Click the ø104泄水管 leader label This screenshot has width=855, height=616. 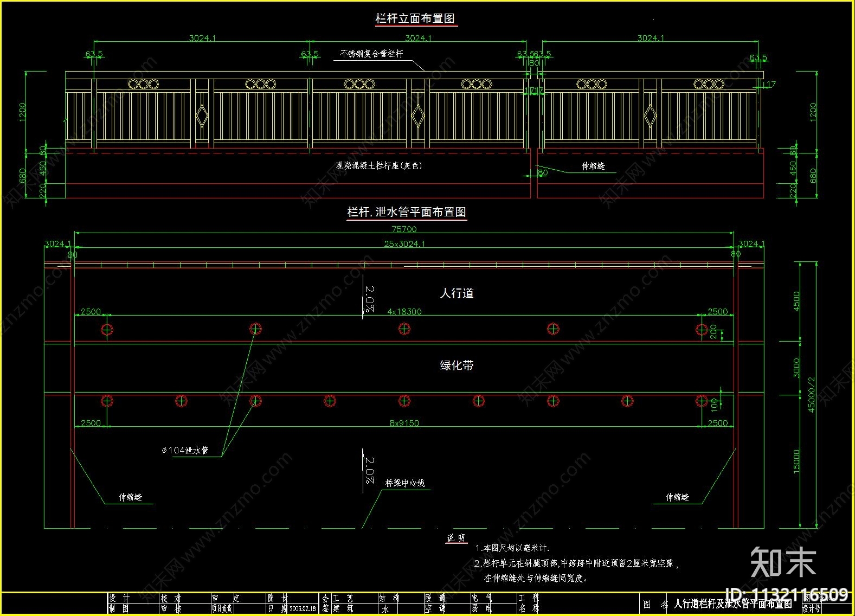[185, 450]
